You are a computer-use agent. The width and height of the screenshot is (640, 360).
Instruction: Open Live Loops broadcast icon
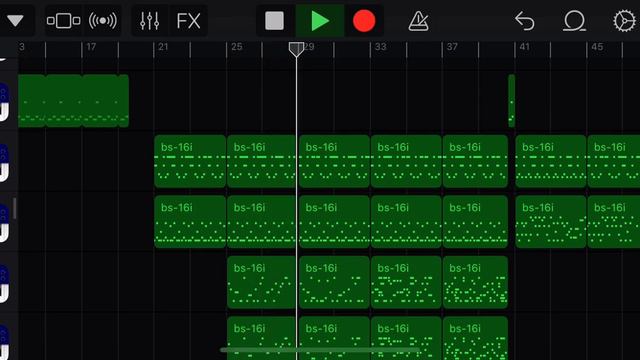pyautogui.click(x=102, y=20)
